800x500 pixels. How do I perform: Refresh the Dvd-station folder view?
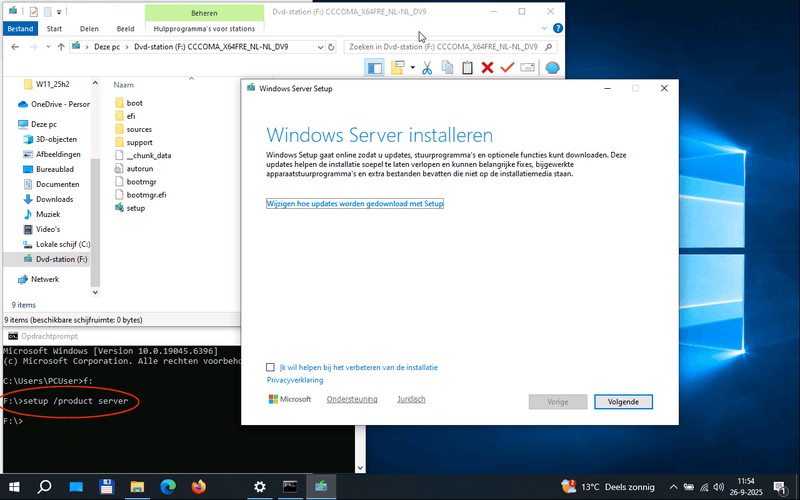(x=331, y=47)
